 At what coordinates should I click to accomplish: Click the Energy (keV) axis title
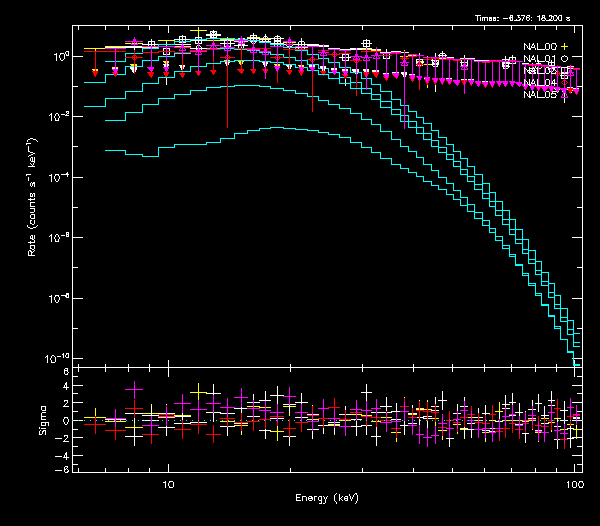(x=327, y=498)
